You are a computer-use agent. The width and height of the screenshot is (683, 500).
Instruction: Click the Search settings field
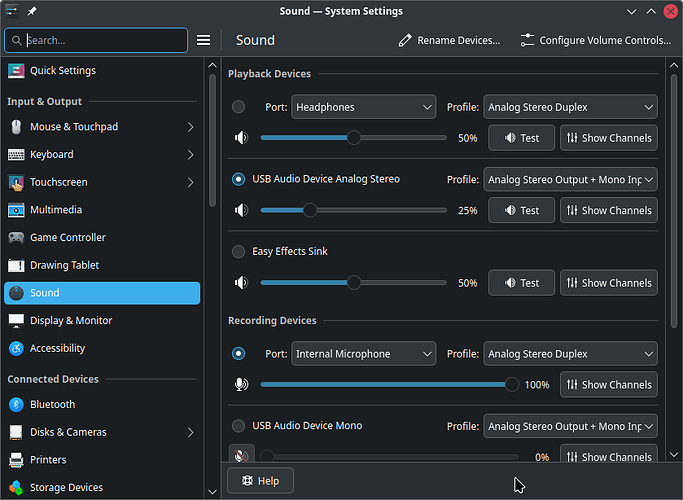pos(96,41)
